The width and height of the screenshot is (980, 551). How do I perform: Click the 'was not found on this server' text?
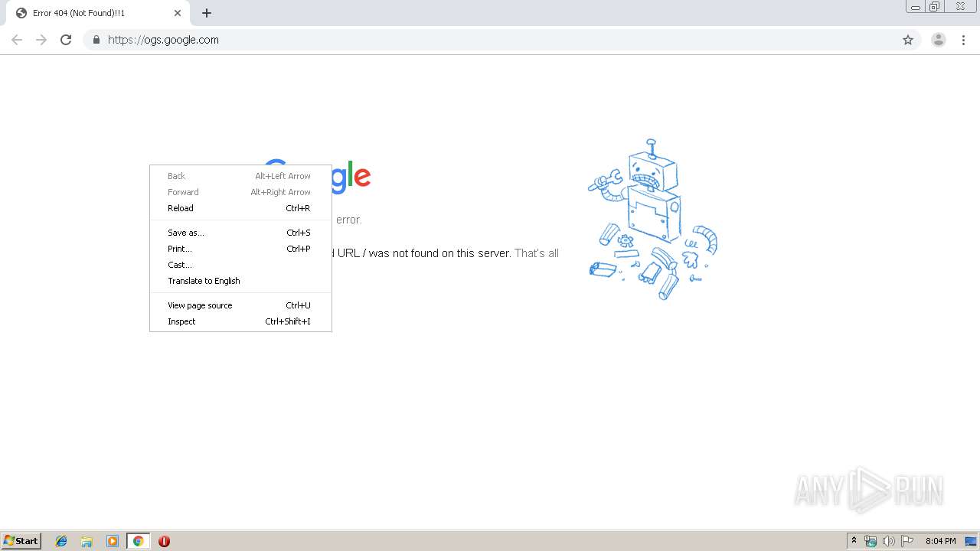pos(440,253)
